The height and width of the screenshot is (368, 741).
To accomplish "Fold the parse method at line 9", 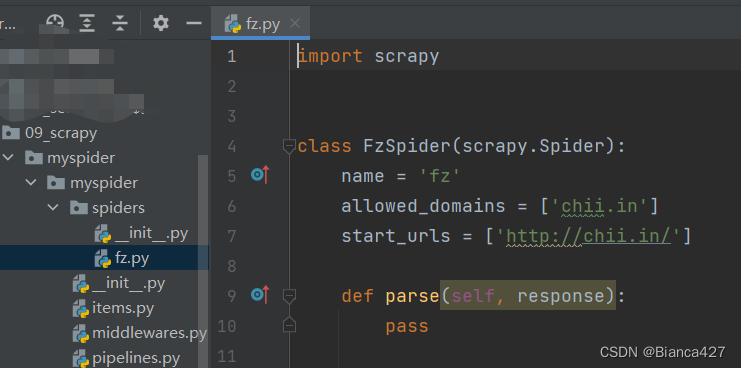I will tap(289, 296).
